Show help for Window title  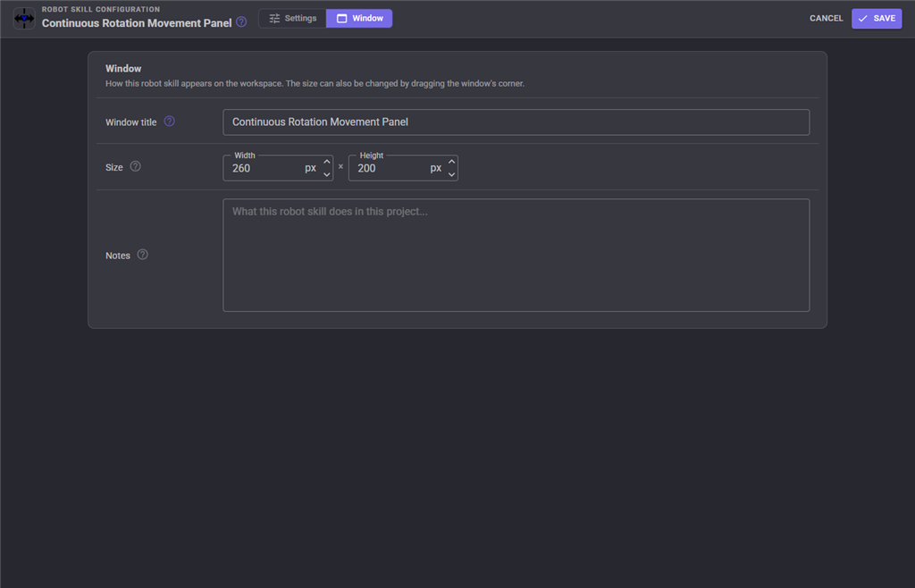[x=169, y=122]
